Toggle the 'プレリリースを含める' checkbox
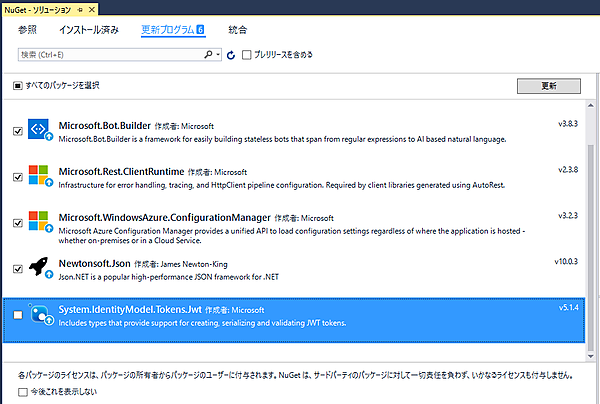600x404 pixels. pos(247,55)
